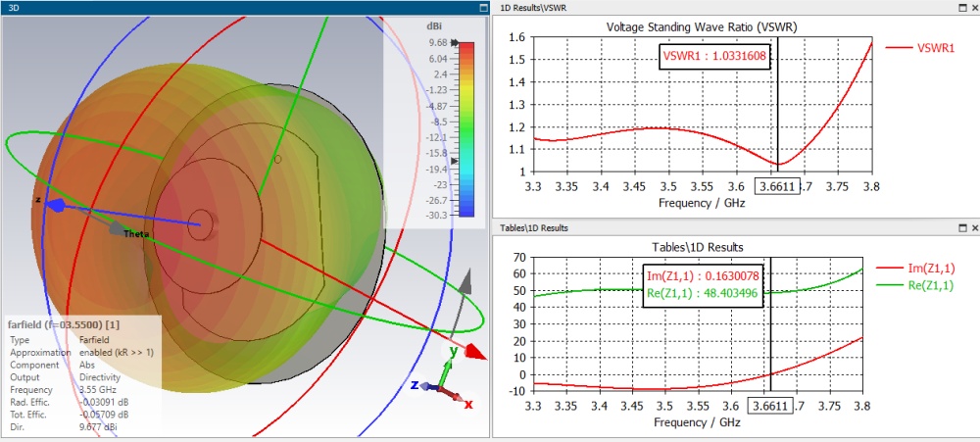Click the farfield (f=03.5500) [1] heading
The width and height of the screenshot is (980, 442).
(x=63, y=324)
